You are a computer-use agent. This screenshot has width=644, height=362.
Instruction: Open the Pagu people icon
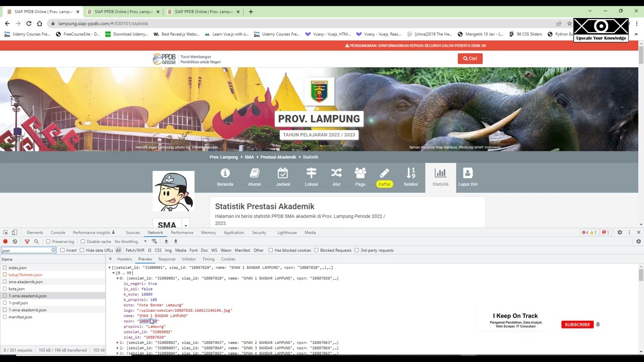pyautogui.click(x=360, y=173)
